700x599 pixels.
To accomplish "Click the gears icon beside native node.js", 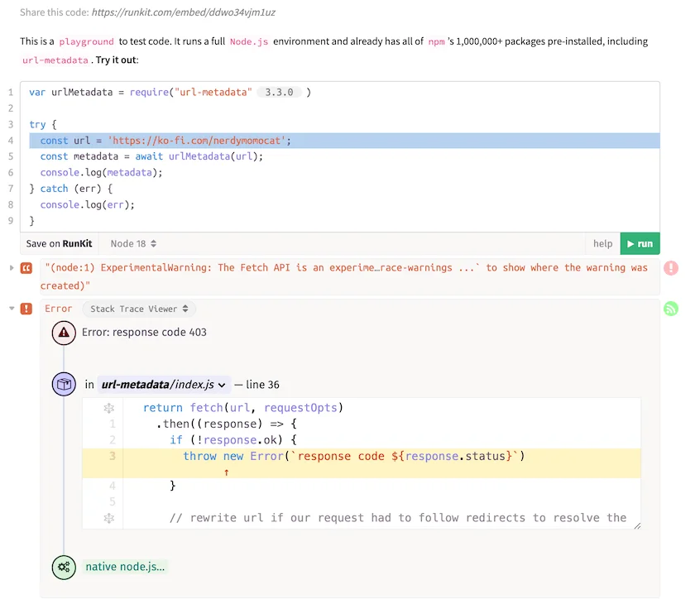I will click(64, 567).
